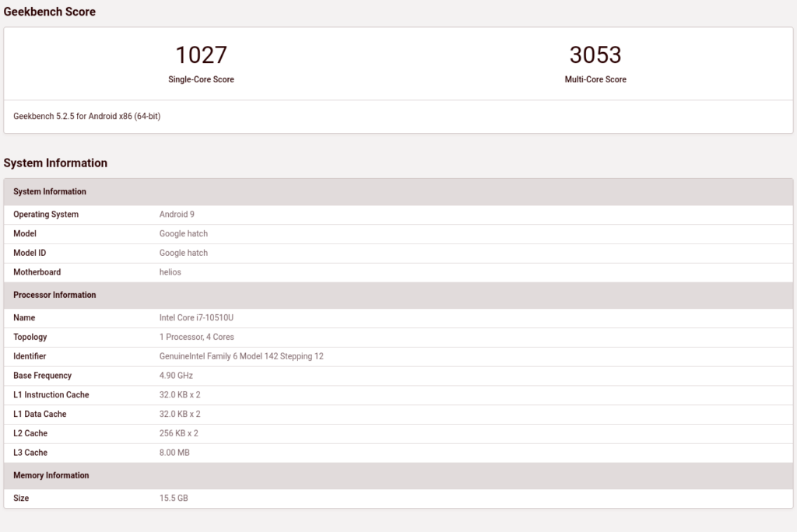Screen dimensions: 797x532
Task: Click the processor 'Name' row label
Action: pyautogui.click(x=24, y=318)
